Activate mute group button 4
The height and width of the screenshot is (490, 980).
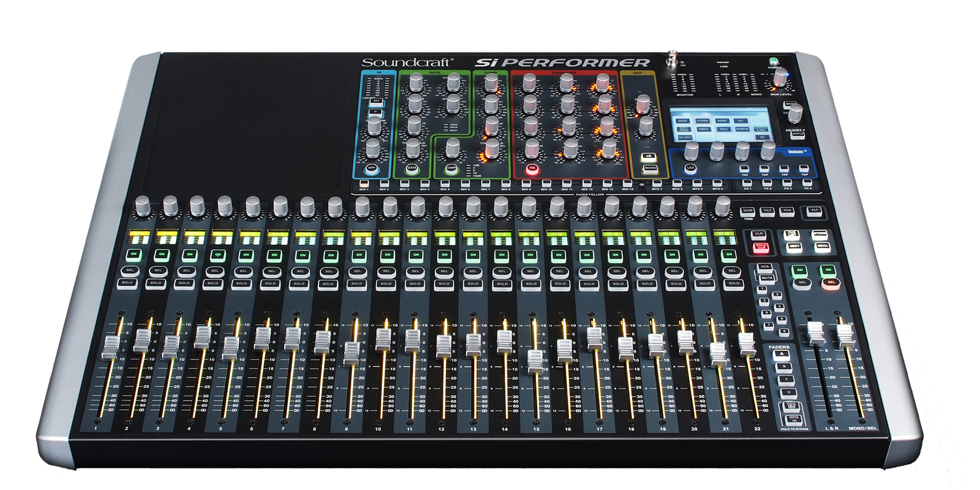point(779,307)
